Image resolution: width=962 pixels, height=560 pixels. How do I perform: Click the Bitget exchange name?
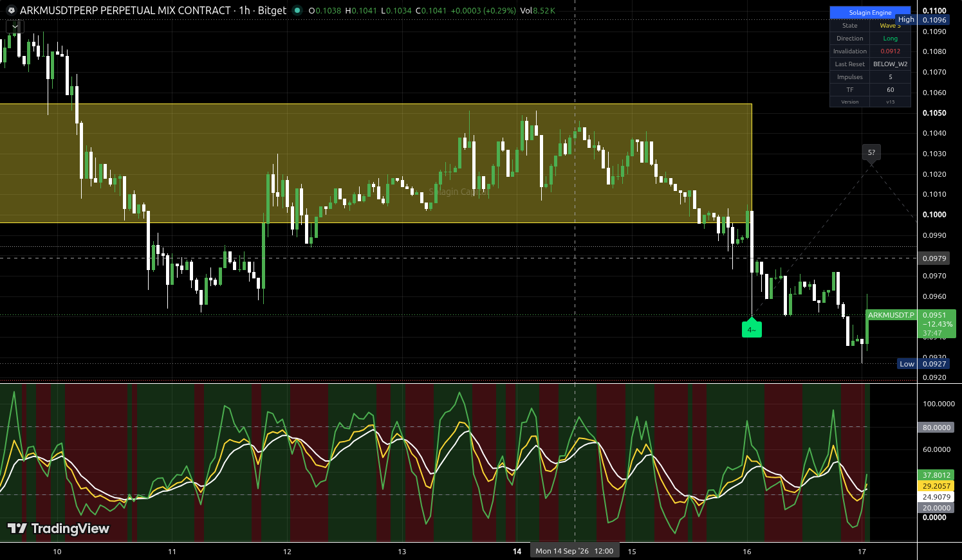272,10
